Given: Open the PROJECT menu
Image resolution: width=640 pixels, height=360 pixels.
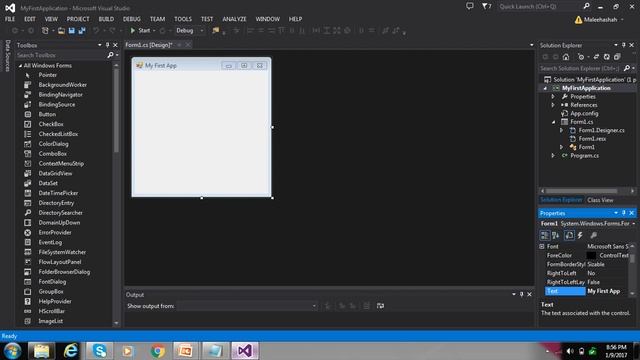Looking at the screenshot, I should (78, 19).
